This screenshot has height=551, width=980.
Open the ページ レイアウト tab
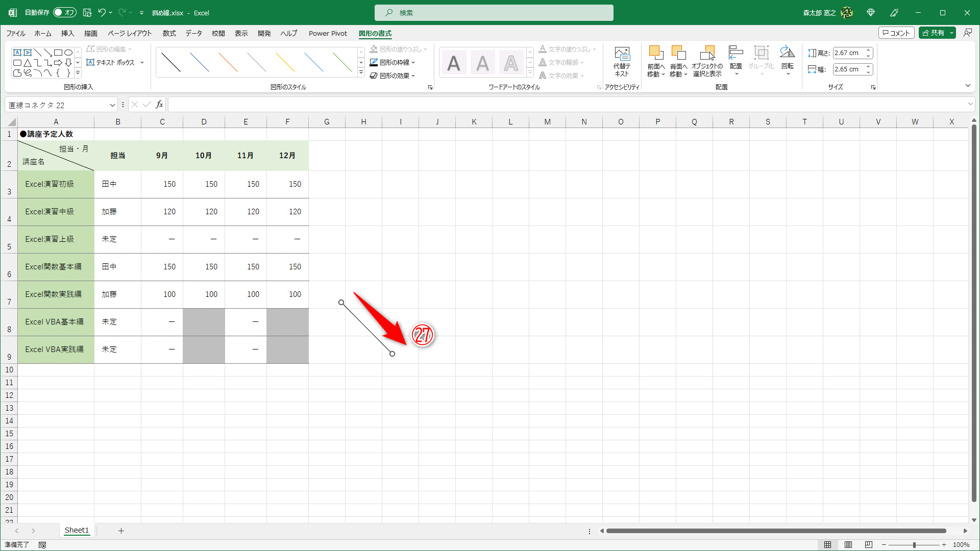click(x=130, y=33)
